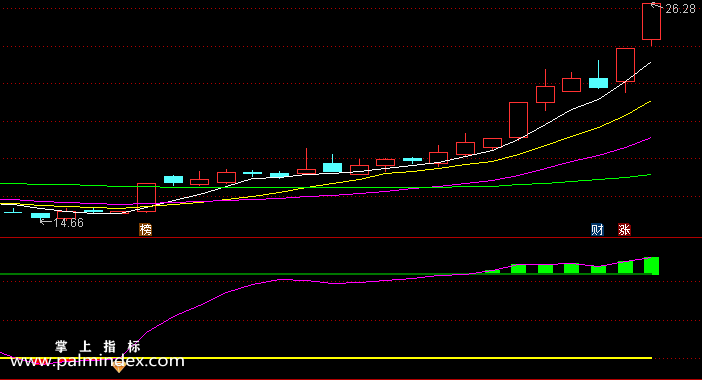
Task: Click the arrow beside 14.66 low label
Action: coord(45,221)
